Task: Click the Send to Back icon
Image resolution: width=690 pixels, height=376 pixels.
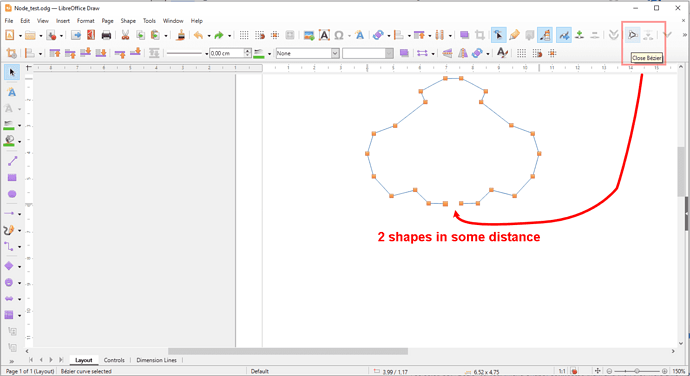Action: pos(101,53)
